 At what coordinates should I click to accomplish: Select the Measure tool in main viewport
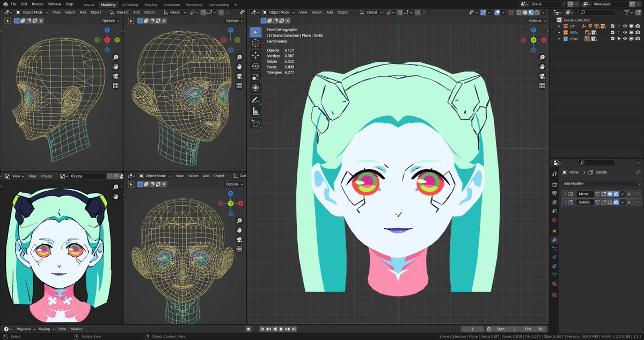(x=255, y=111)
